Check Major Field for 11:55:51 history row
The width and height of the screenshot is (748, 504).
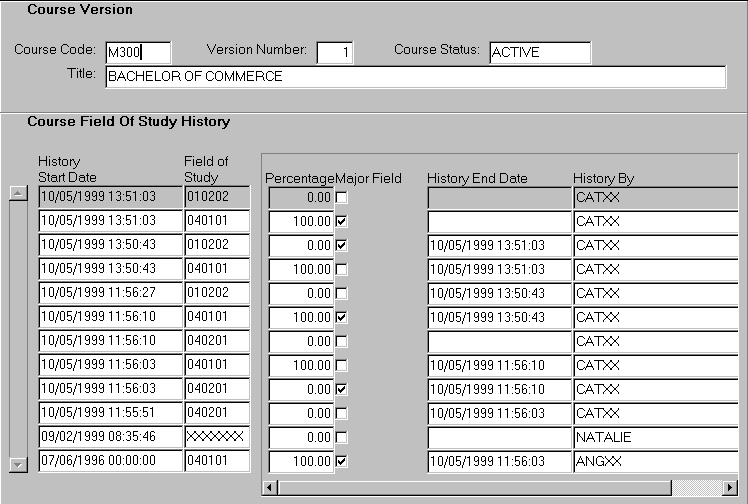[x=341, y=413]
